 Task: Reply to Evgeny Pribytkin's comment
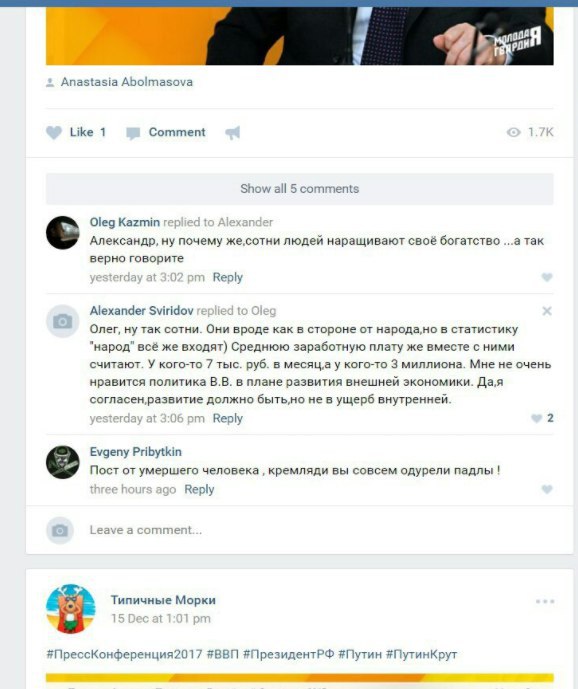tap(199, 490)
